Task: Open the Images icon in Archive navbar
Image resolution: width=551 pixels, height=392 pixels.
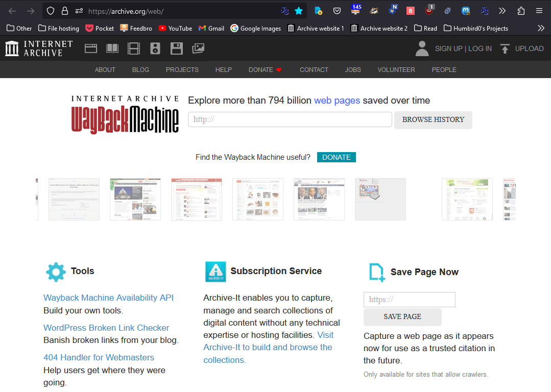Action: pyautogui.click(x=198, y=48)
